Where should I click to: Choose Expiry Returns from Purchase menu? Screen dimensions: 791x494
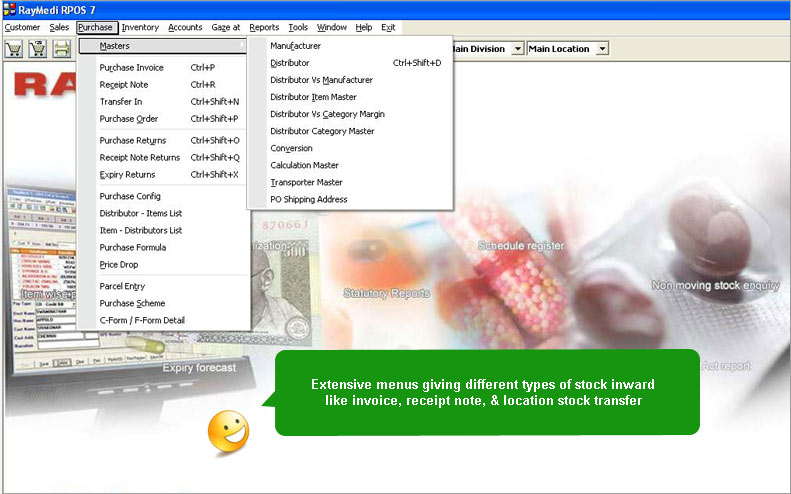(127, 174)
